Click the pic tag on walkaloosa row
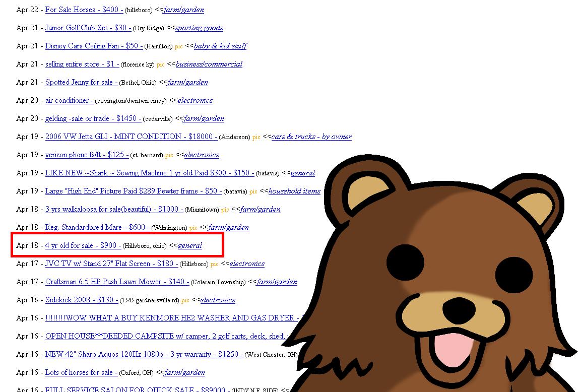 pyautogui.click(x=225, y=210)
